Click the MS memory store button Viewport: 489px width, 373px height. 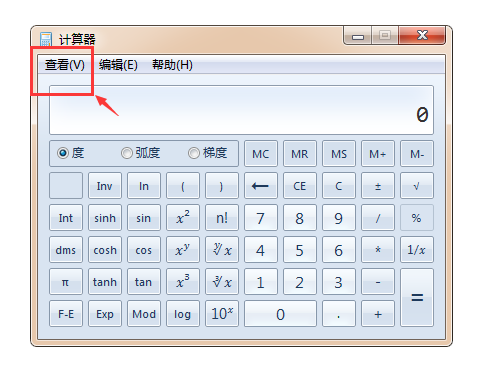point(339,154)
